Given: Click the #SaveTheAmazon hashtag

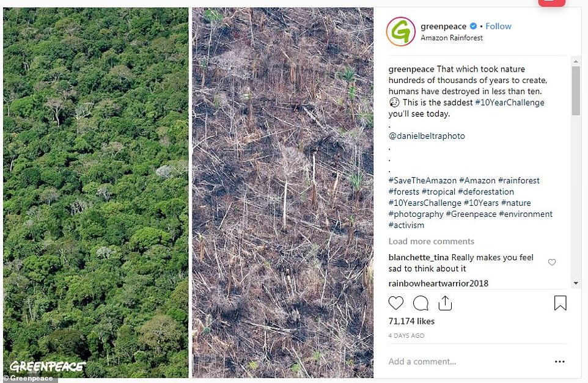Looking at the screenshot, I should pos(421,181).
